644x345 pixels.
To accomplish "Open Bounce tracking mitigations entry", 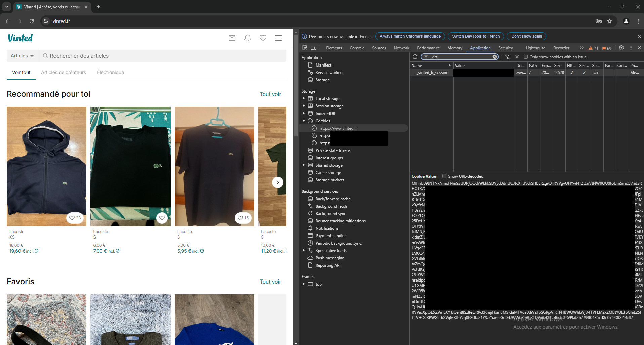I will [340, 221].
